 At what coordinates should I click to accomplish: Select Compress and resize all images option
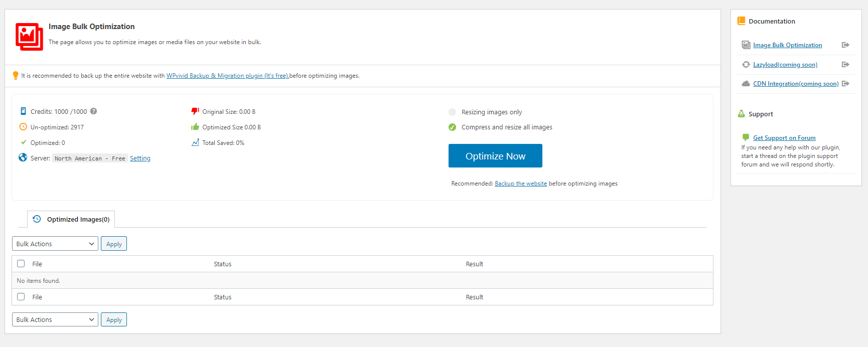pyautogui.click(x=453, y=127)
